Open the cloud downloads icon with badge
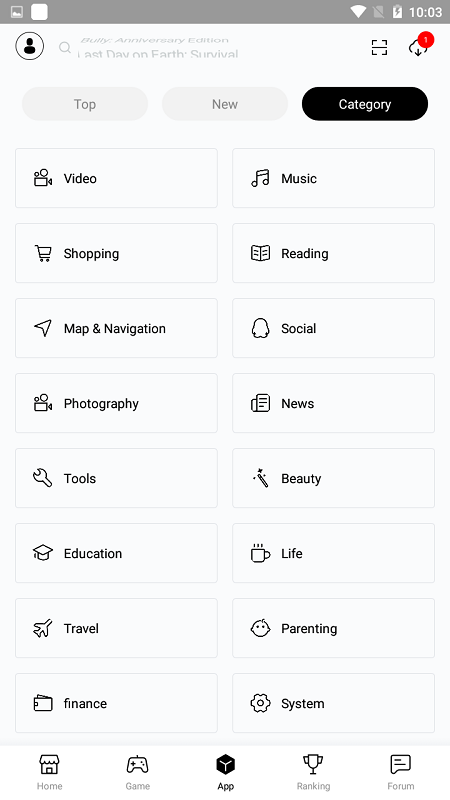Viewport: 450px width, 800px height. point(420,46)
